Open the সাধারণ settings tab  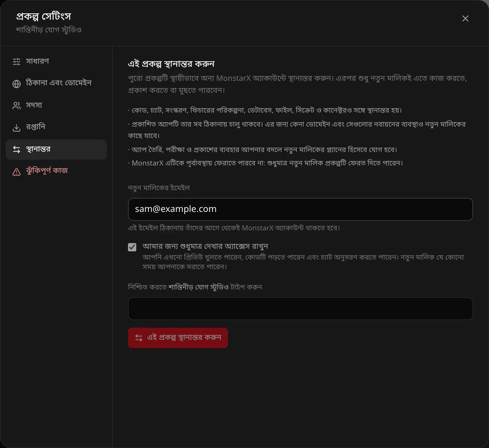click(56, 61)
